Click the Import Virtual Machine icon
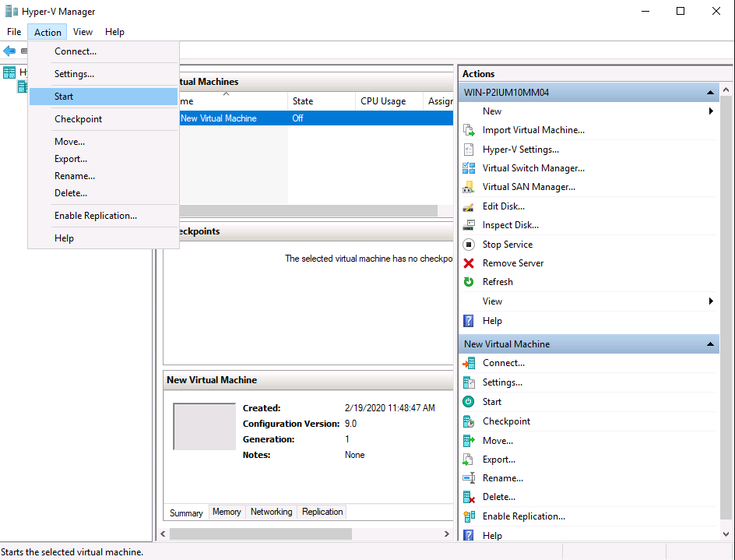The image size is (735, 560). 469,130
